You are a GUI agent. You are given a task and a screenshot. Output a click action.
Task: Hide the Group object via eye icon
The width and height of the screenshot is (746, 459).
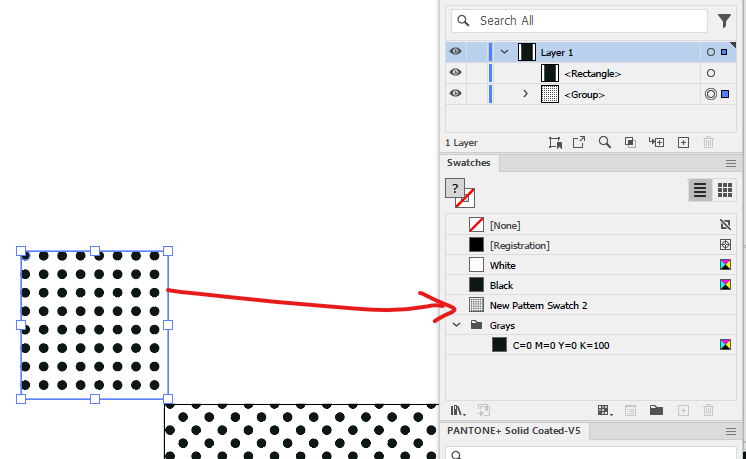pyautogui.click(x=455, y=93)
